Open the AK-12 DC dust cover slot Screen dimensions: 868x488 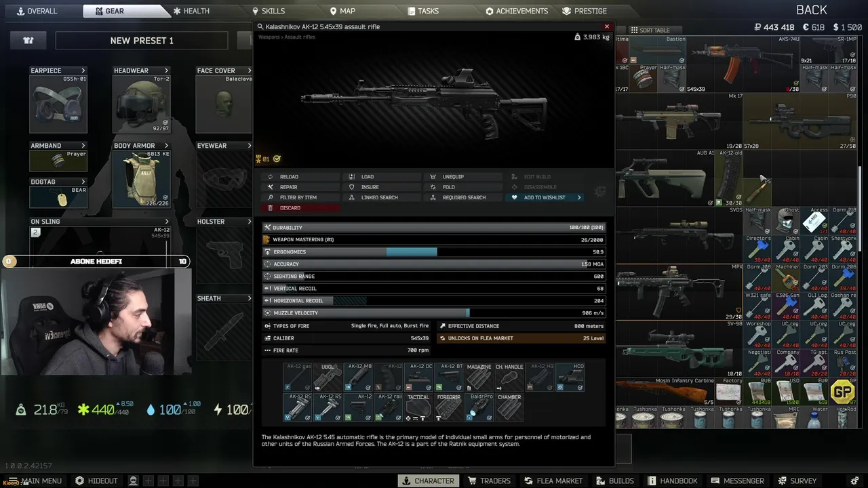419,377
